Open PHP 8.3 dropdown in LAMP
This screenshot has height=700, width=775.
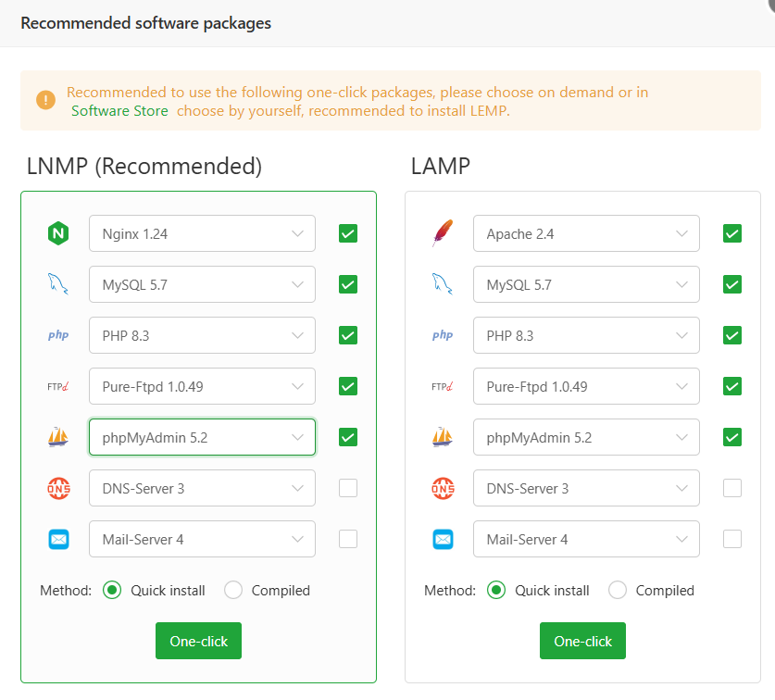click(x=586, y=335)
